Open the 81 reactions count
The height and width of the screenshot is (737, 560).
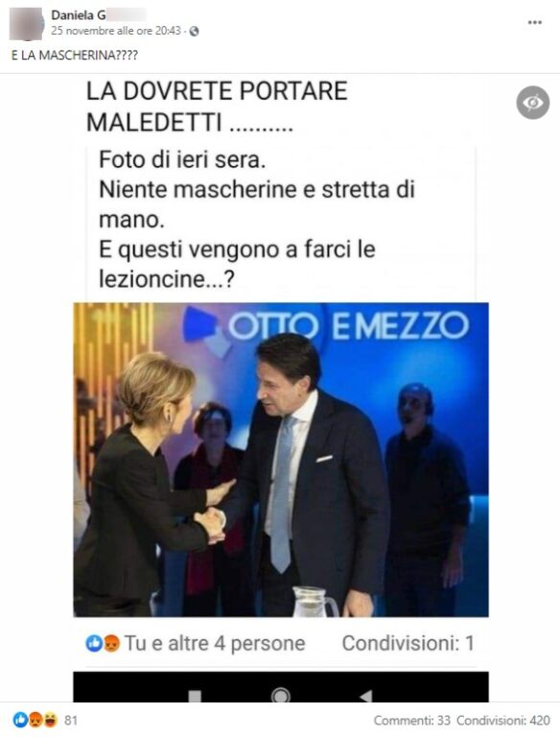point(71,720)
